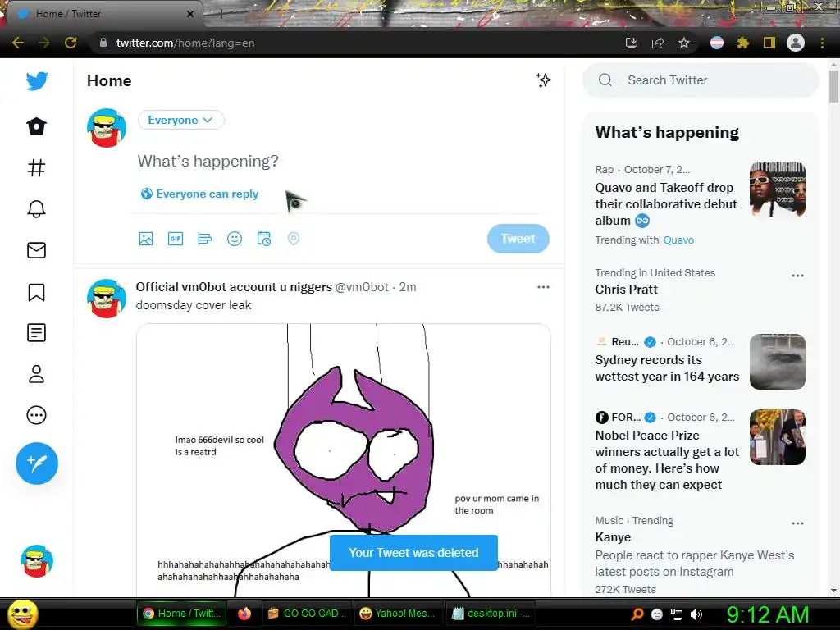840x630 pixels.
Task: Bookmark page with the star icon
Action: [x=684, y=43]
